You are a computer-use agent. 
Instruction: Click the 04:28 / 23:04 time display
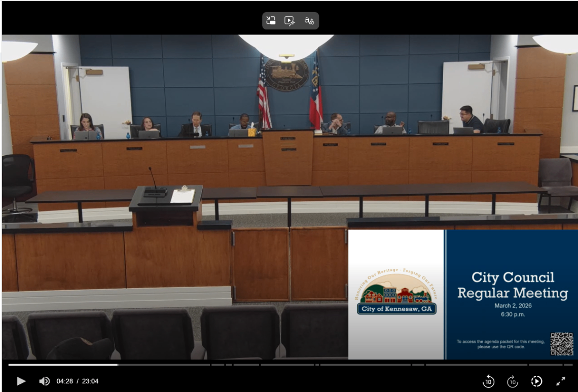pyautogui.click(x=77, y=381)
